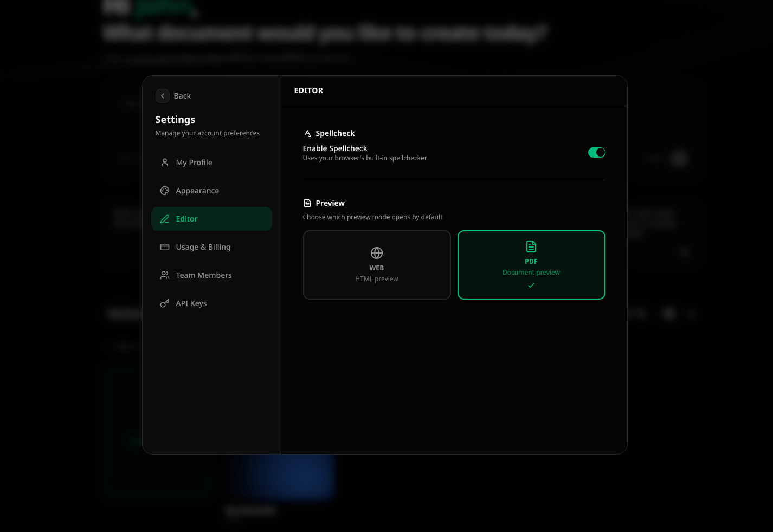The image size is (773, 532).
Task: Click the Spellcheck heading icon
Action: [x=307, y=133]
